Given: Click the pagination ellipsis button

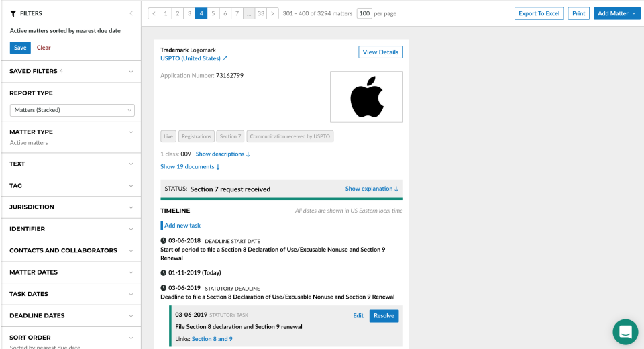Looking at the screenshot, I should pyautogui.click(x=249, y=13).
